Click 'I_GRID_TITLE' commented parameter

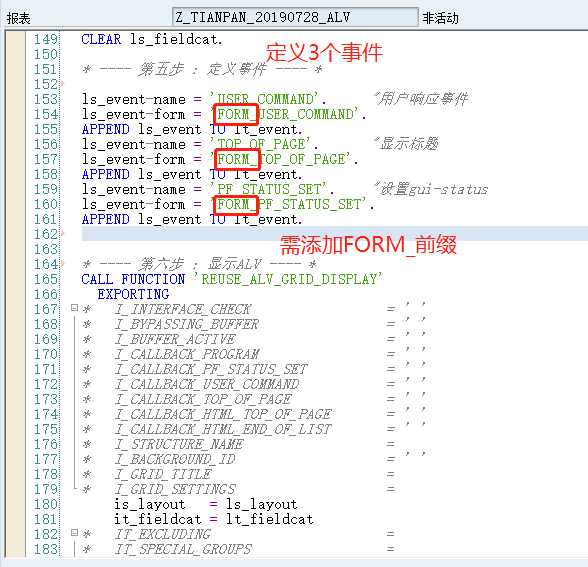coord(163,474)
